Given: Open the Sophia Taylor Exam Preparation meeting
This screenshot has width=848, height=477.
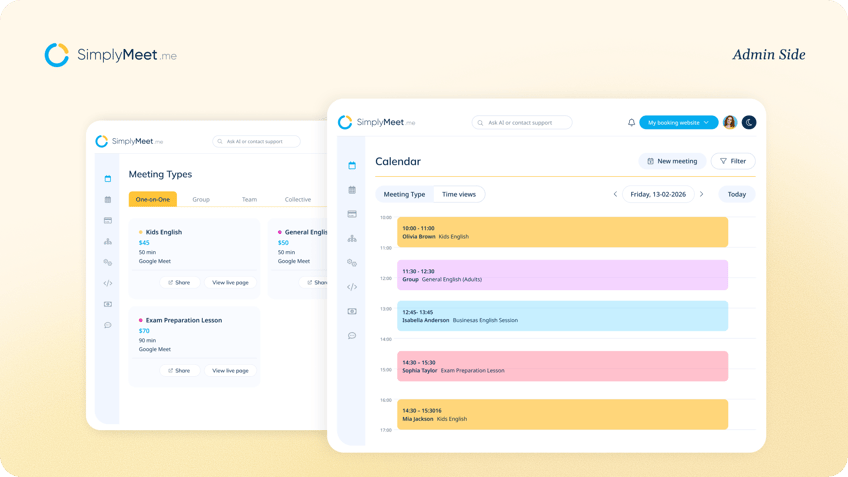Looking at the screenshot, I should pos(562,366).
